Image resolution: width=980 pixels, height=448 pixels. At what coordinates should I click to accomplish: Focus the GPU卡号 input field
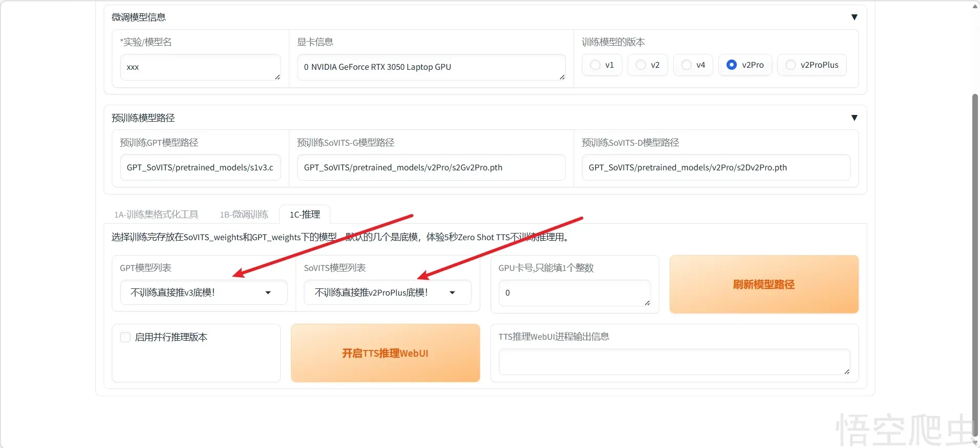pyautogui.click(x=574, y=293)
